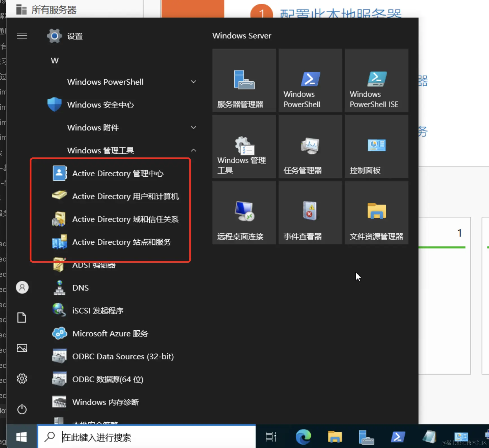The width and height of the screenshot is (489, 448).
Task: Open Active Directory 域和信任关系
Action: 115,219
